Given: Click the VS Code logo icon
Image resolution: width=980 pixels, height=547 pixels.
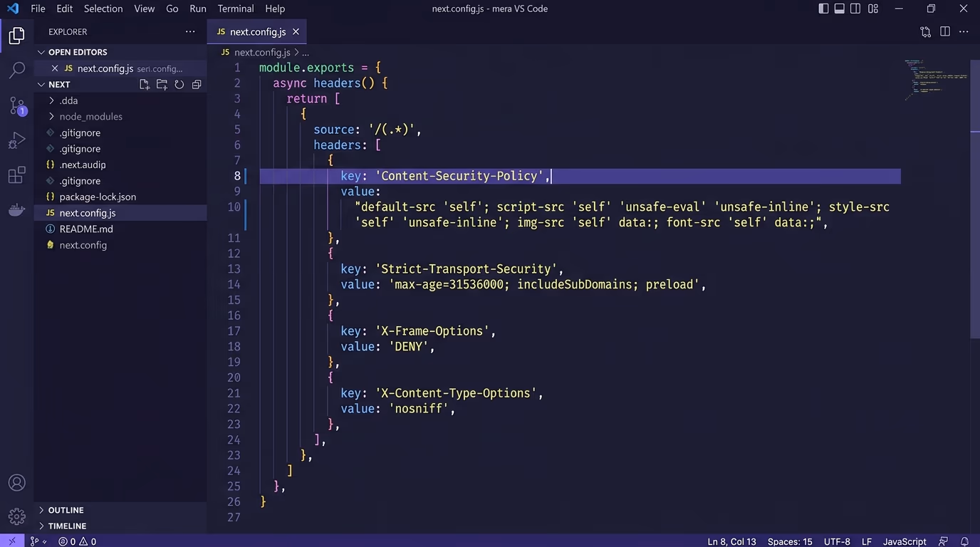Looking at the screenshot, I should point(12,9).
